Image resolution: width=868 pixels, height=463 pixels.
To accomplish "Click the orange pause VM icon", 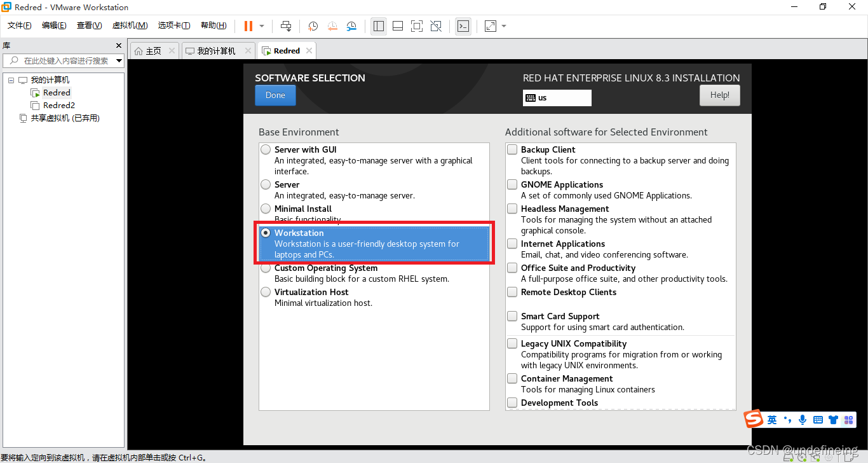I will tap(248, 26).
